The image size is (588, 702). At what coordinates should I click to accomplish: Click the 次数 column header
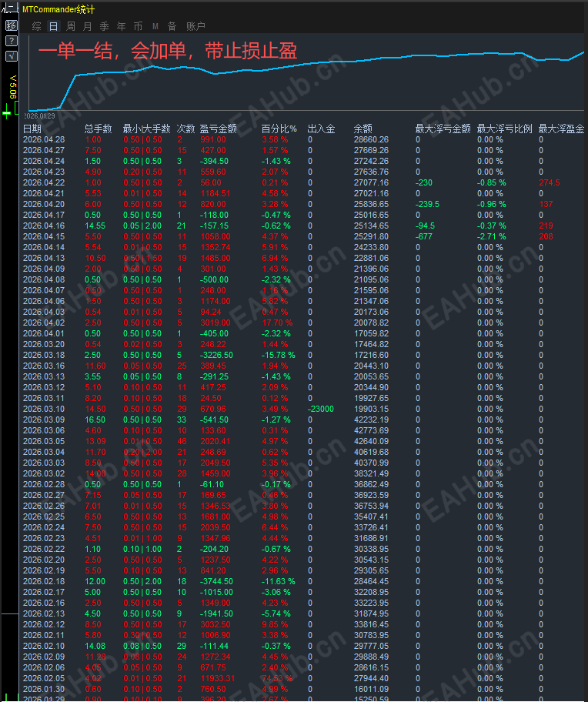point(185,129)
